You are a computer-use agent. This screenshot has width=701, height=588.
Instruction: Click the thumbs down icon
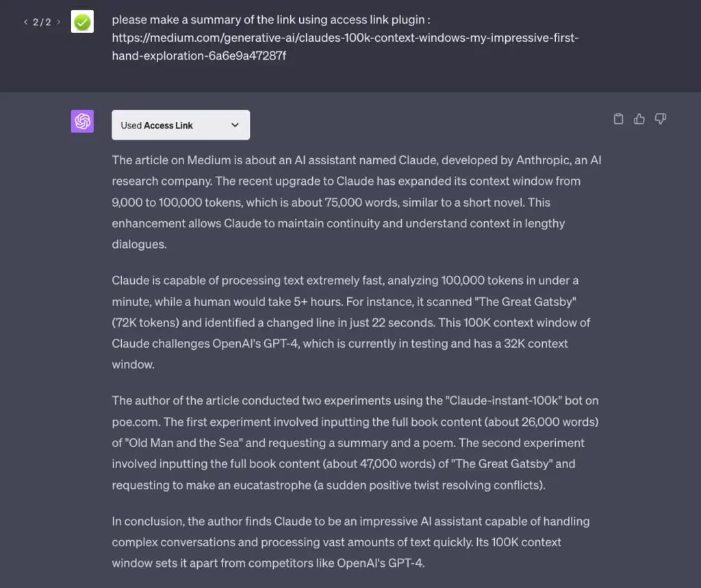point(661,119)
